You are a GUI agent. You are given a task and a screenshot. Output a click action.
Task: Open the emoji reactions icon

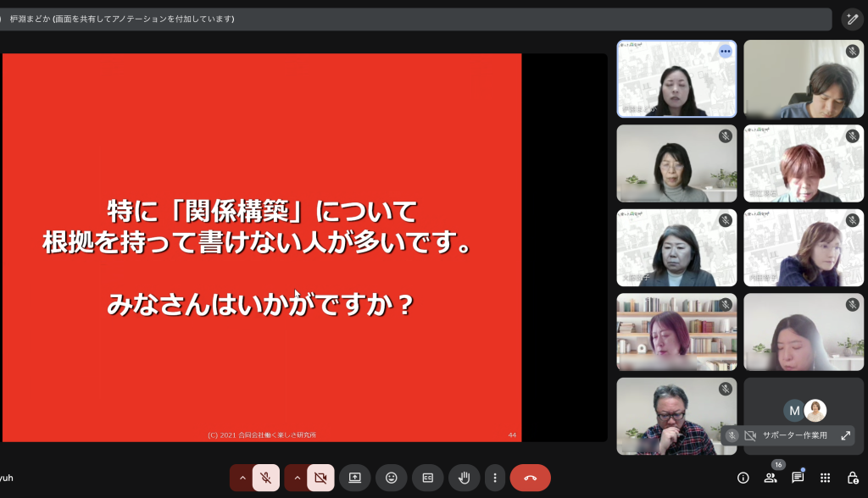point(391,478)
